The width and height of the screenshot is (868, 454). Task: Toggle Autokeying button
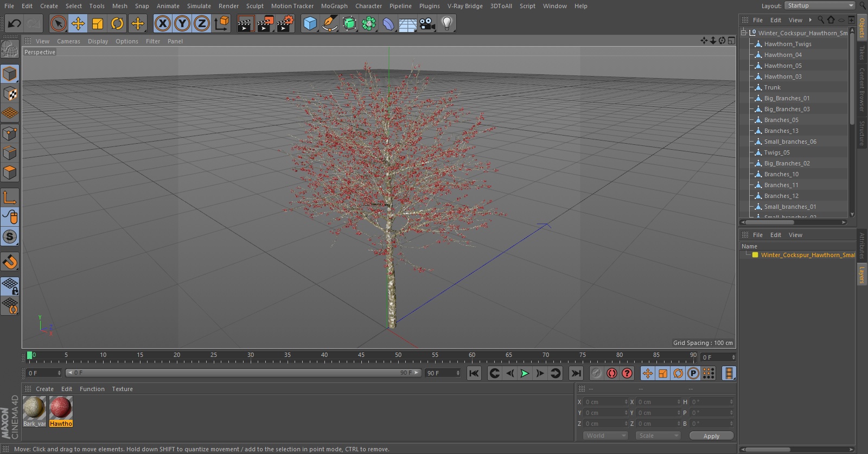(x=612, y=373)
